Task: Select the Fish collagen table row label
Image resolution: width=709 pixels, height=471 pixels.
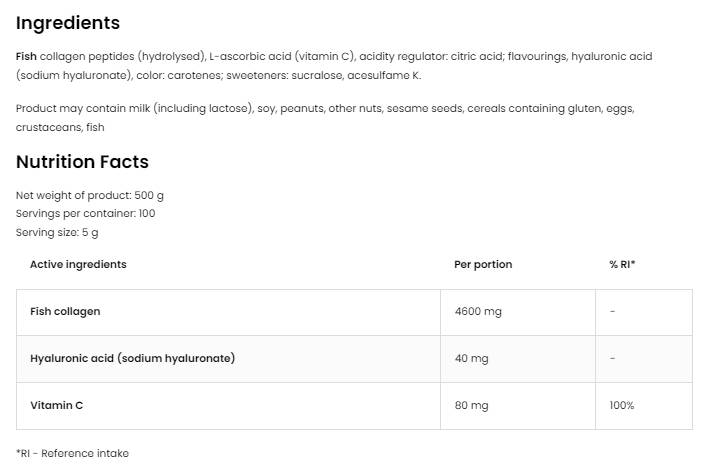Action: click(x=65, y=312)
